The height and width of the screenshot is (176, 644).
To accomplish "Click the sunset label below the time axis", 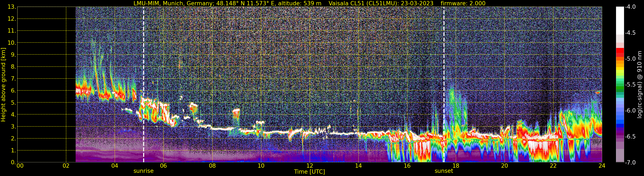I will tap(444, 171).
